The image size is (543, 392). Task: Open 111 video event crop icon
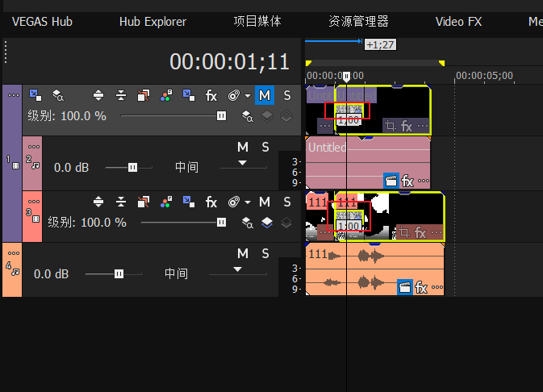(404, 232)
